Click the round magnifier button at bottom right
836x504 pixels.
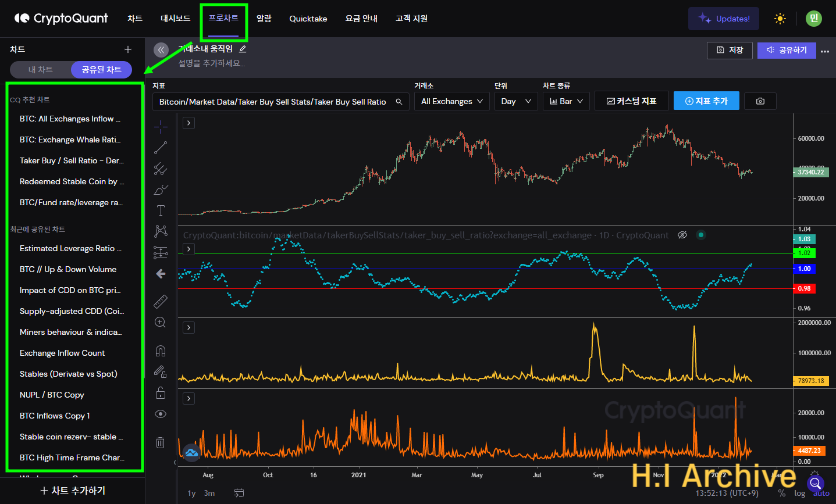pyautogui.click(x=816, y=483)
